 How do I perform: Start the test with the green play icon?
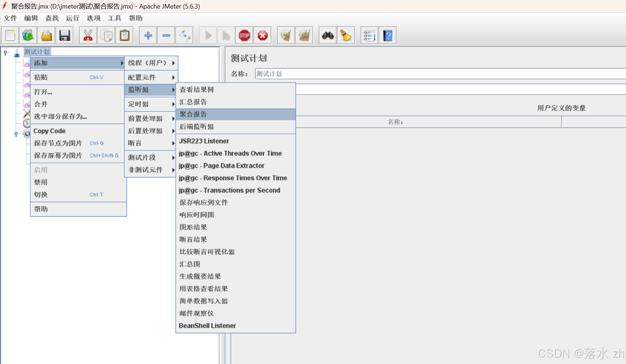(208, 35)
